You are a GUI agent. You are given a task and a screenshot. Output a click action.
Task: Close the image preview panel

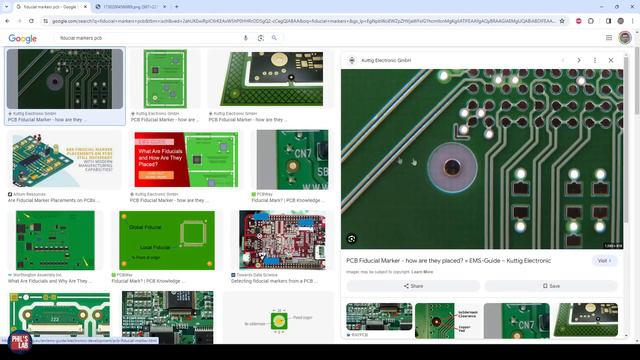pos(611,60)
